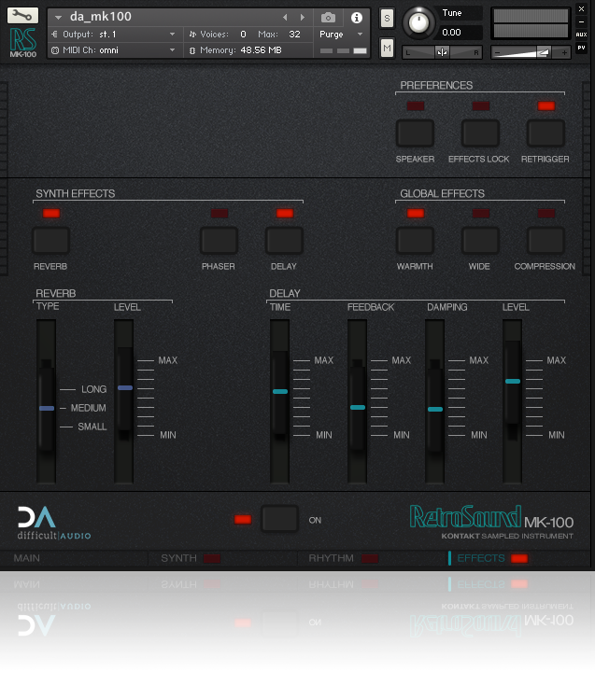
Task: Enable the Wide global effect
Action: [x=480, y=240]
